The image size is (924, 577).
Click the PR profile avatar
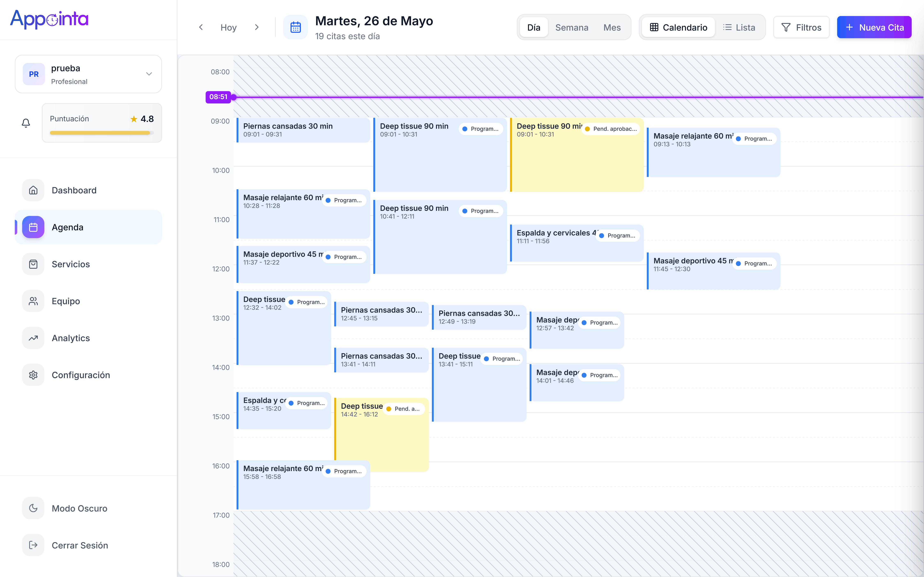pos(34,74)
